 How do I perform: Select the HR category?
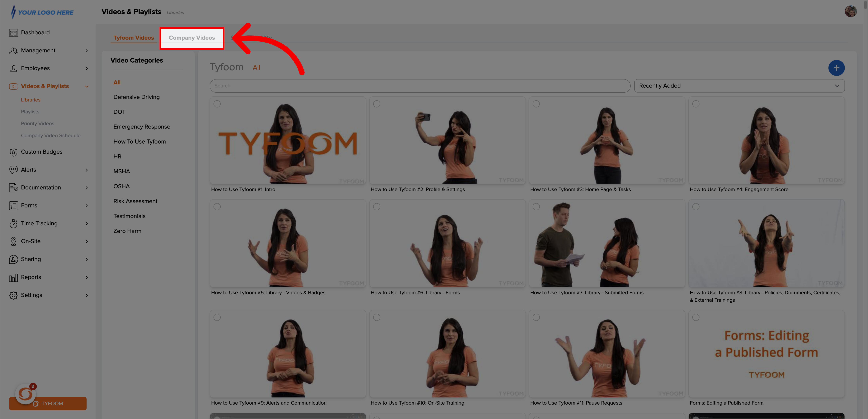coord(117,157)
